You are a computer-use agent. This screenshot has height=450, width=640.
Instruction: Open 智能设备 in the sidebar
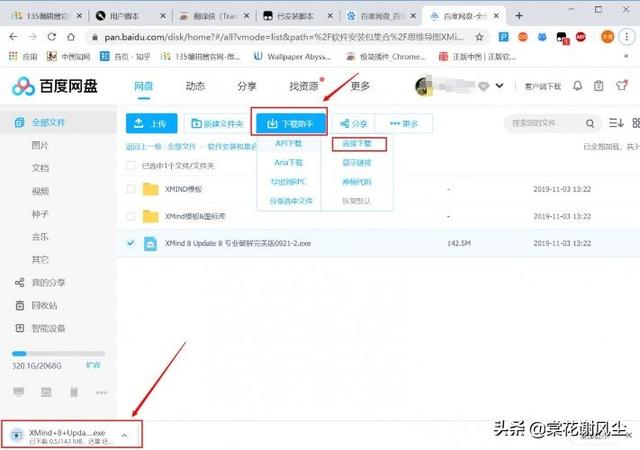pyautogui.click(x=48, y=328)
